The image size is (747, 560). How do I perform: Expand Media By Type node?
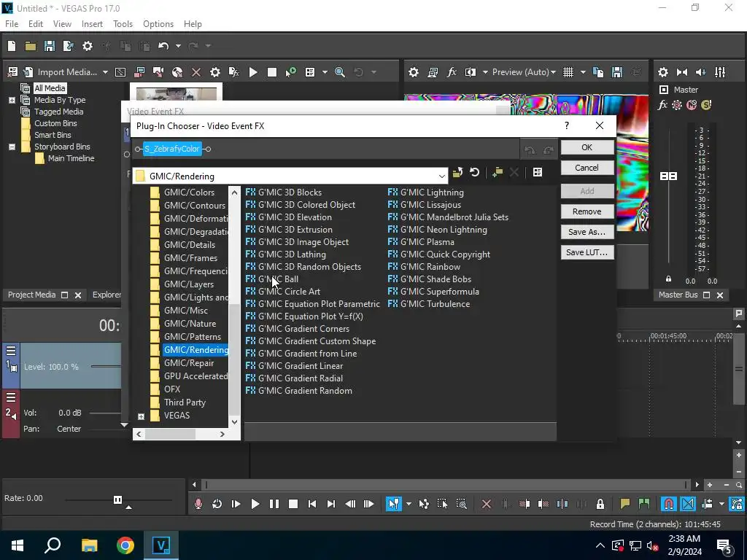click(12, 100)
